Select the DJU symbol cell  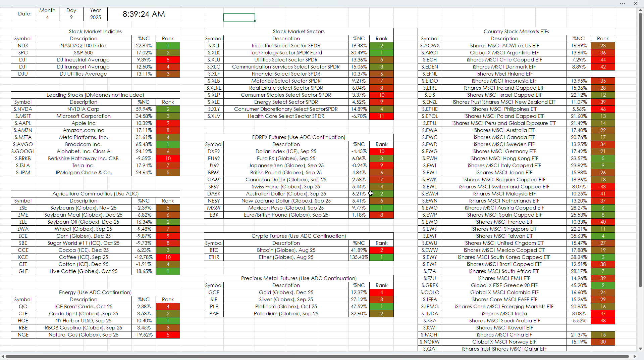[23, 74]
